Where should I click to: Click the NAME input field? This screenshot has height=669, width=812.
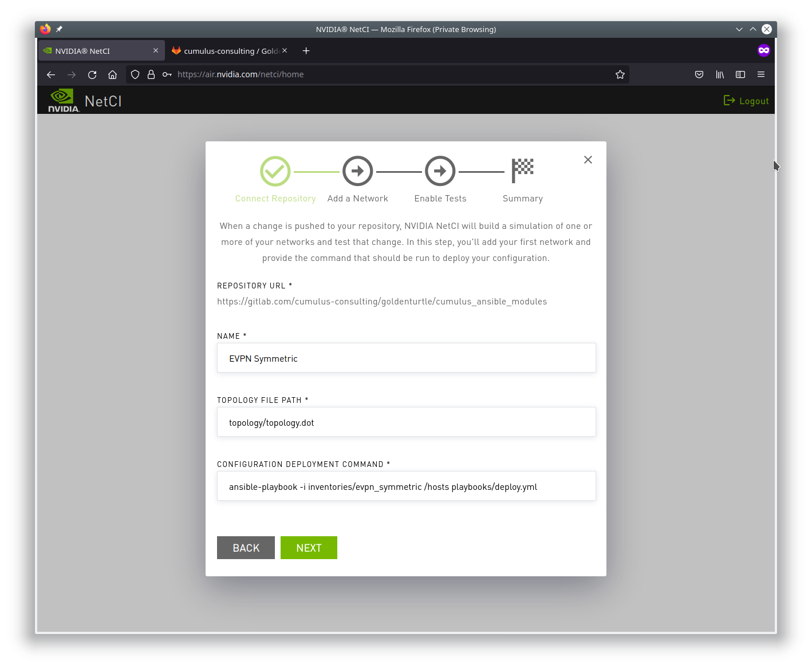[x=406, y=358]
